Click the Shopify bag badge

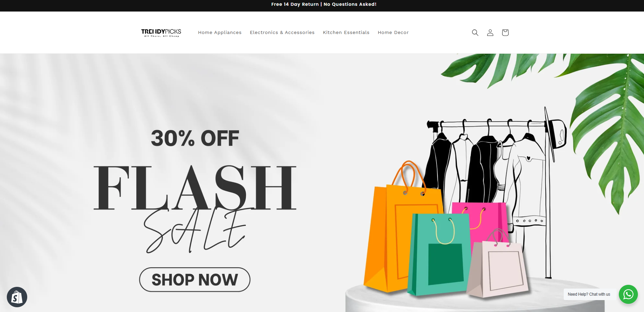tap(17, 297)
